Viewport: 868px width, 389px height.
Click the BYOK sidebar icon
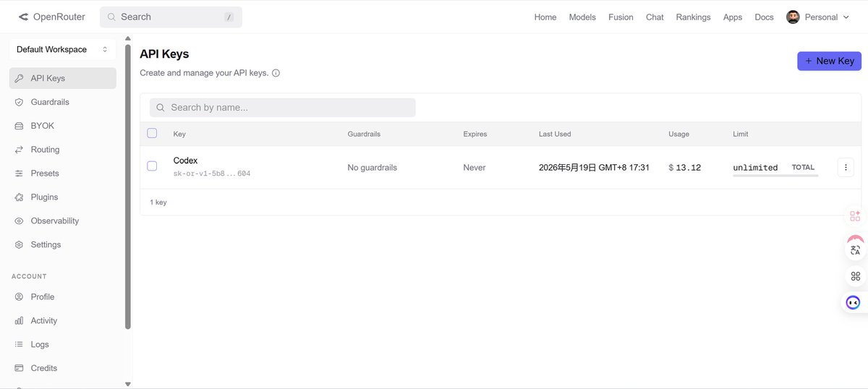(x=19, y=126)
